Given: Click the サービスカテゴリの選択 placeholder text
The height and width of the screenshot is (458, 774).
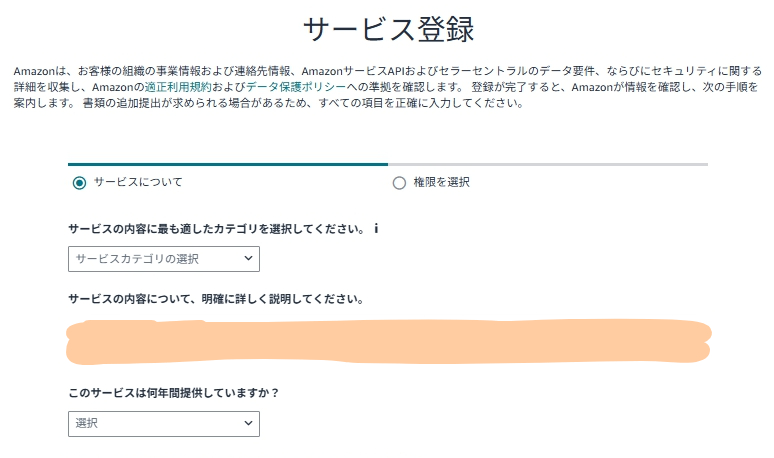Looking at the screenshot, I should [x=137, y=259].
